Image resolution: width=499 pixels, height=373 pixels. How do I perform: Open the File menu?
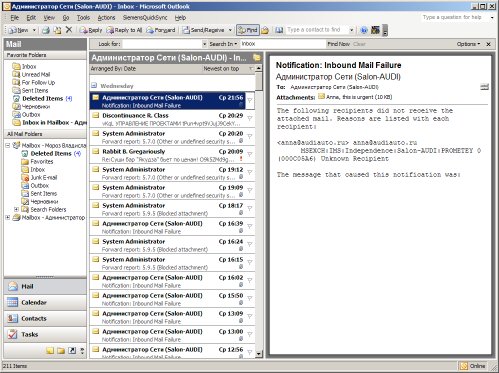tap(15, 18)
